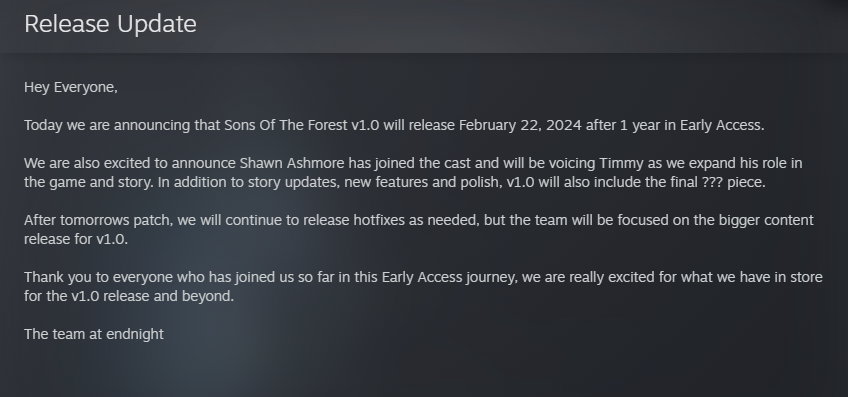This screenshot has width=848, height=397.
Task: Click the "Hey Everyone," greeting line
Action: 71,88
